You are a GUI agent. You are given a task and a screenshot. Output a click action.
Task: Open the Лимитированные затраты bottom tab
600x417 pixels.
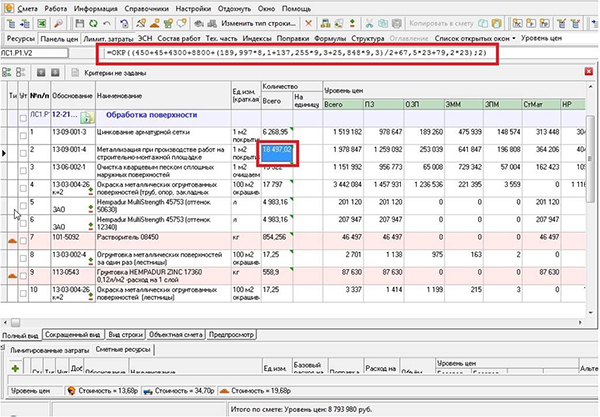pyautogui.click(x=49, y=350)
